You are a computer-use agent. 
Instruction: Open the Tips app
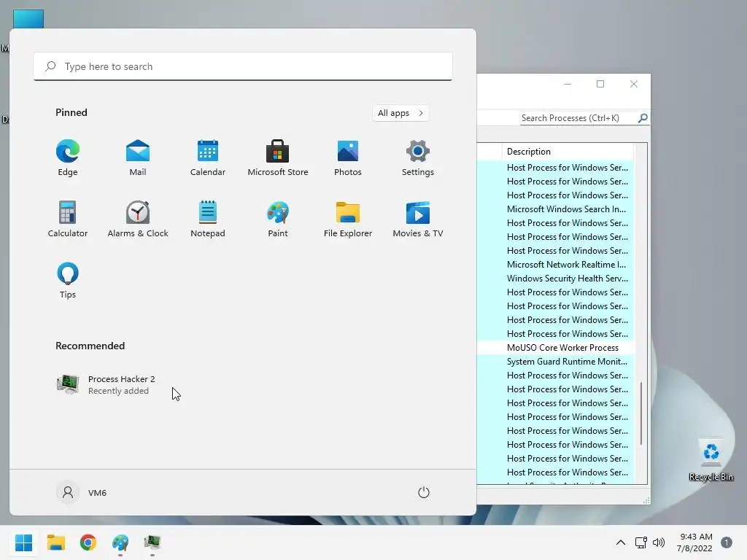pos(68,281)
